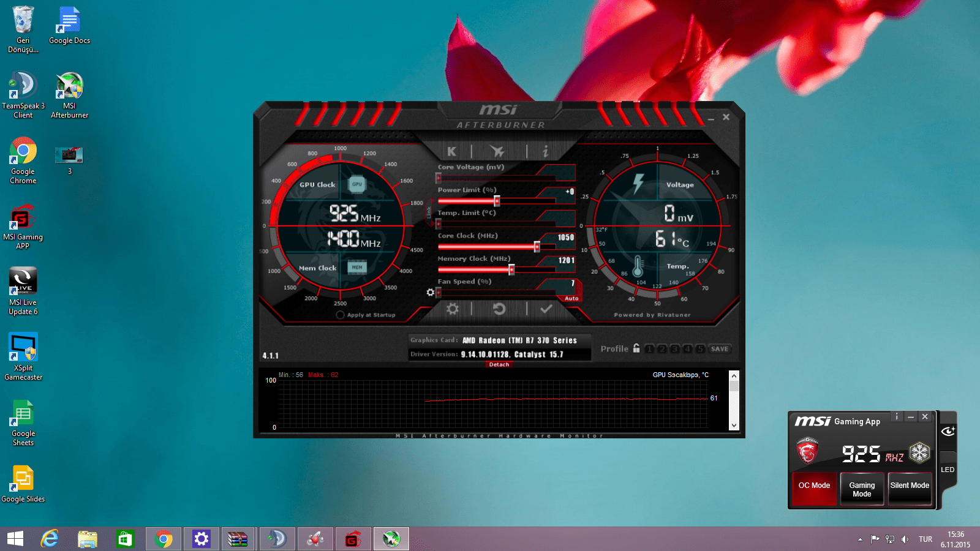This screenshot has height=551, width=980.
Task: Launch MSI Kombustor with the K icon
Action: tap(452, 151)
